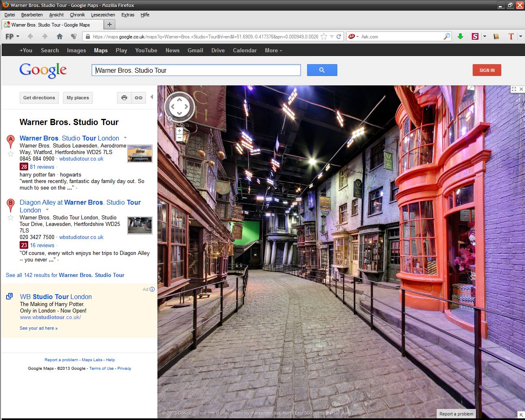Click the blue search magnifier button
525x420 pixels.
point(322,70)
